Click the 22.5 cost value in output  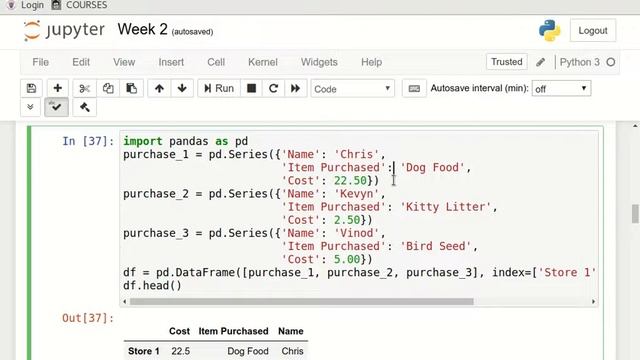(x=180, y=351)
